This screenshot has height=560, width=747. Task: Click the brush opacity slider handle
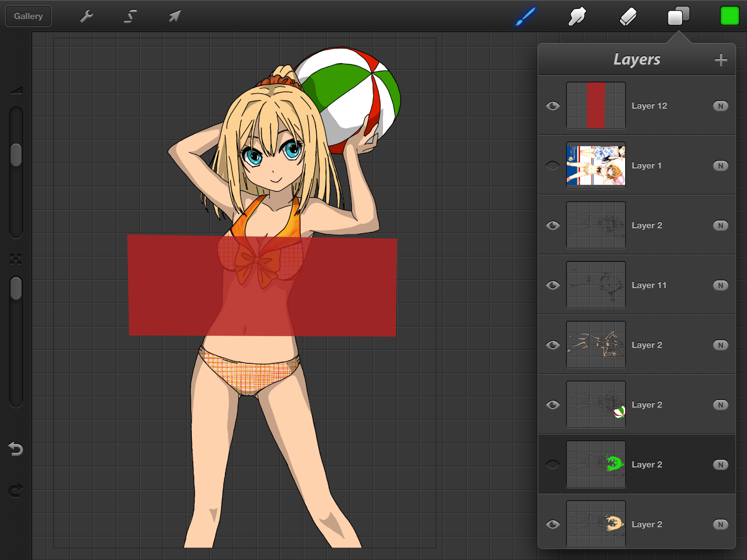[16, 288]
